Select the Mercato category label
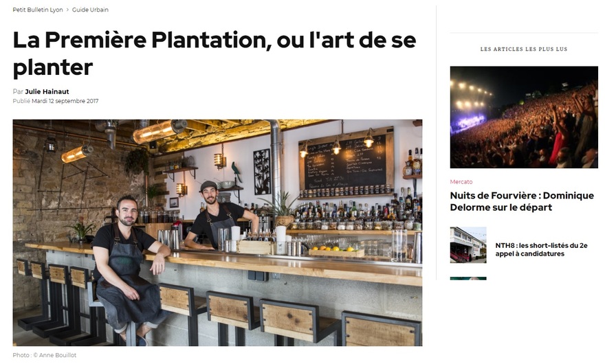 (461, 181)
